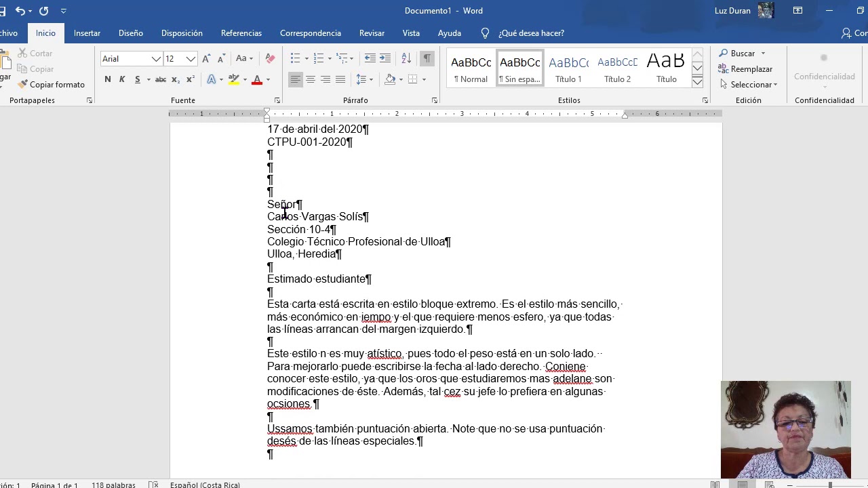Open the Diseño tab

click(x=131, y=33)
